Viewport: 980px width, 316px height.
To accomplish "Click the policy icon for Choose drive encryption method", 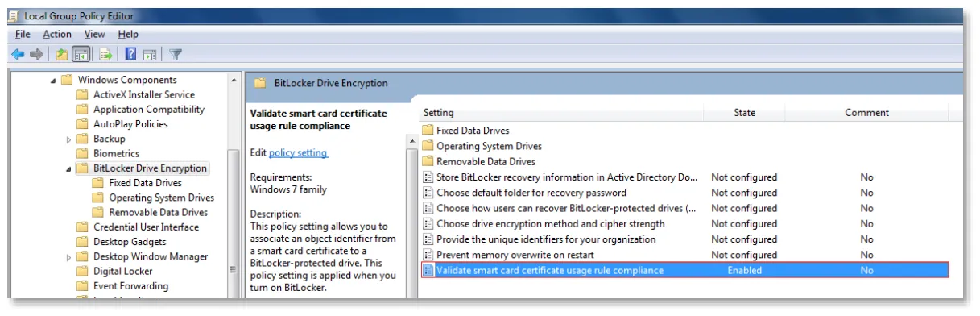I will click(428, 224).
